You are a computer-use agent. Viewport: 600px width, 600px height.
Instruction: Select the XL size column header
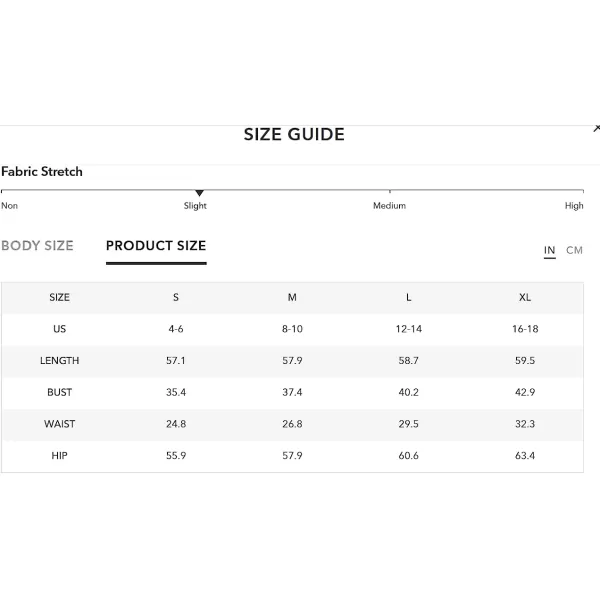[x=525, y=297]
